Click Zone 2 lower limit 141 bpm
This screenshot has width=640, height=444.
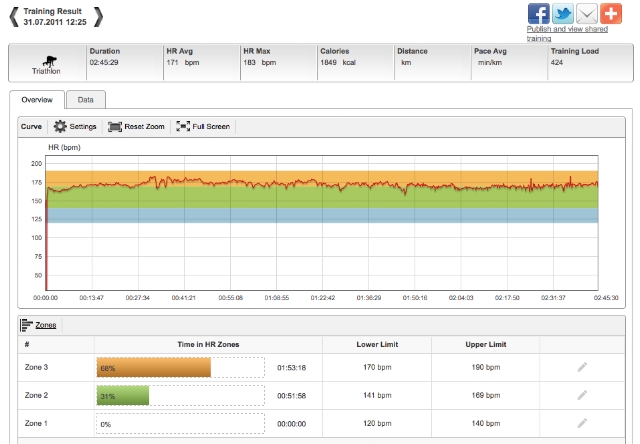coord(377,395)
